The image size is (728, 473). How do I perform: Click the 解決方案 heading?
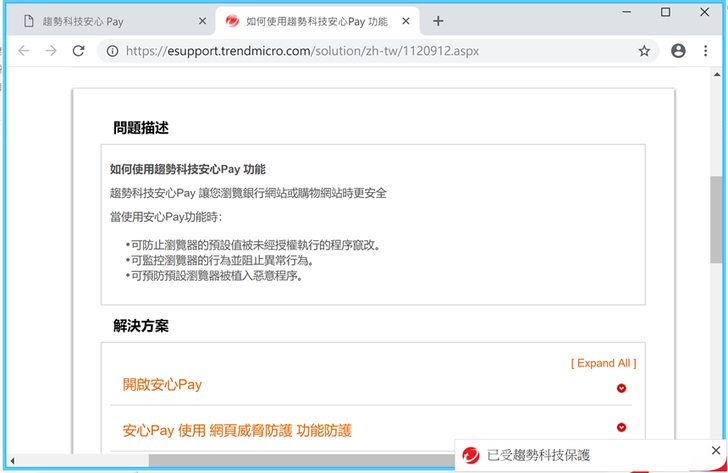click(141, 325)
